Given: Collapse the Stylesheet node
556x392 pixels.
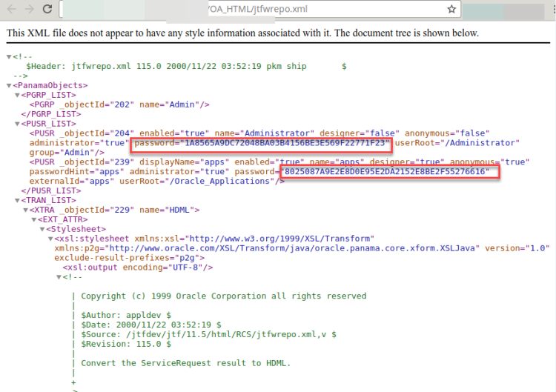Looking at the screenshot, I should (42, 229).
